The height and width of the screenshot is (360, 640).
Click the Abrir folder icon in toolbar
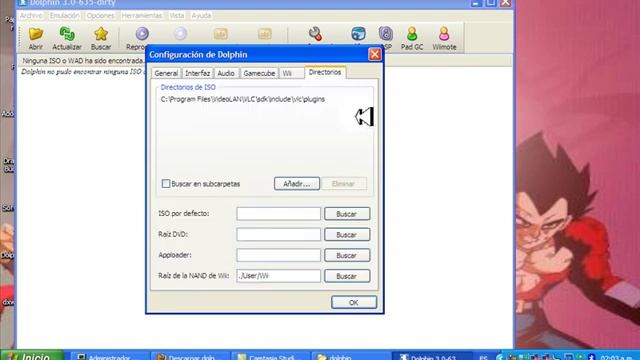pos(36,34)
